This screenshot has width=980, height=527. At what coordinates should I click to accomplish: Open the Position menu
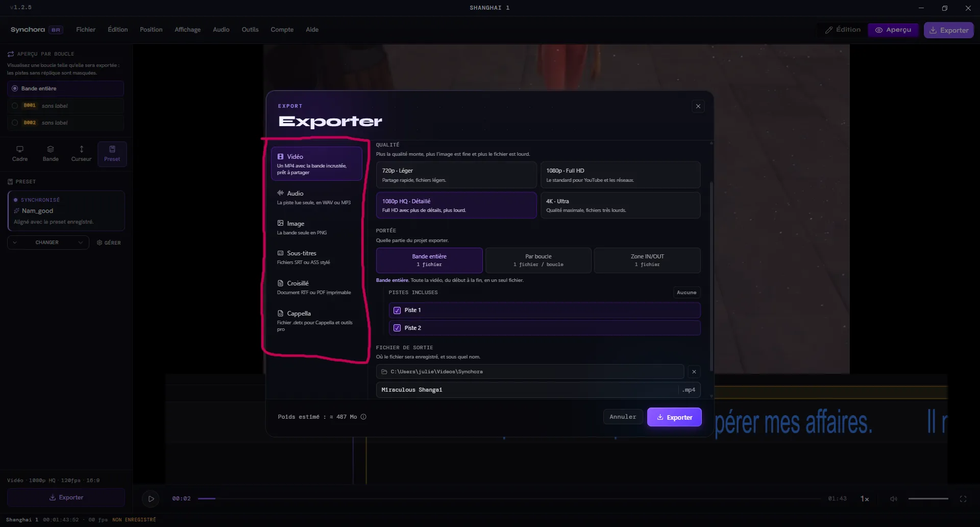151,30
